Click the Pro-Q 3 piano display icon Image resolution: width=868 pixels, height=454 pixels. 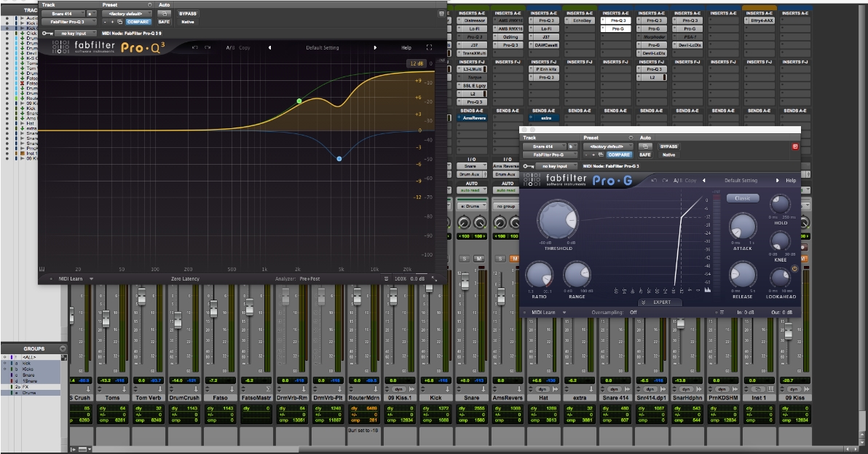coord(42,269)
